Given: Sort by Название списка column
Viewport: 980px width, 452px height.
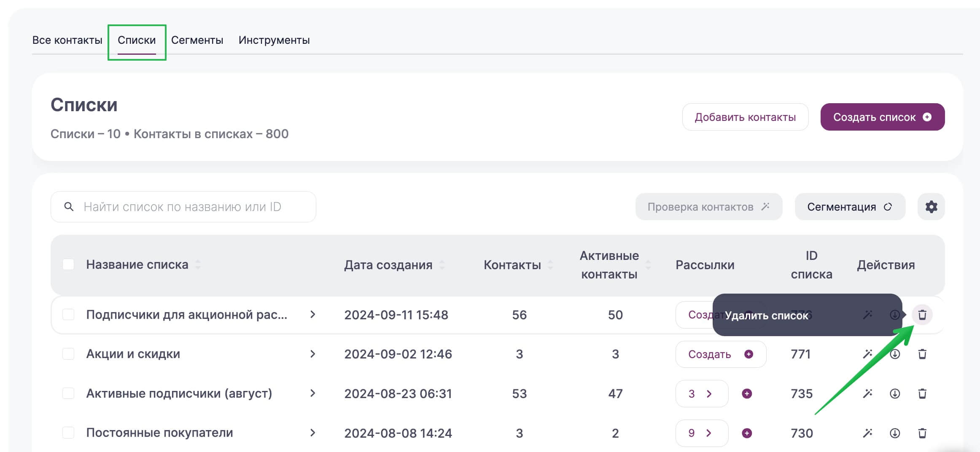Looking at the screenshot, I should (198, 265).
